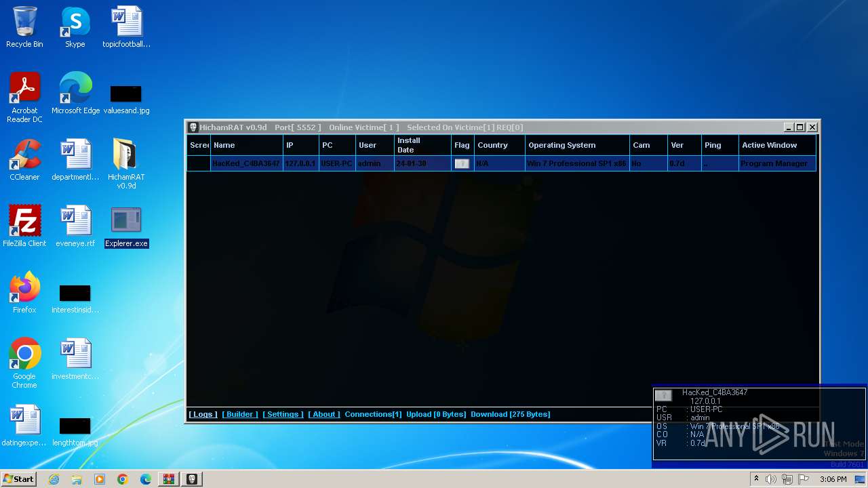The image size is (868, 488).
Task: Click the PC column header
Action: tap(337, 145)
